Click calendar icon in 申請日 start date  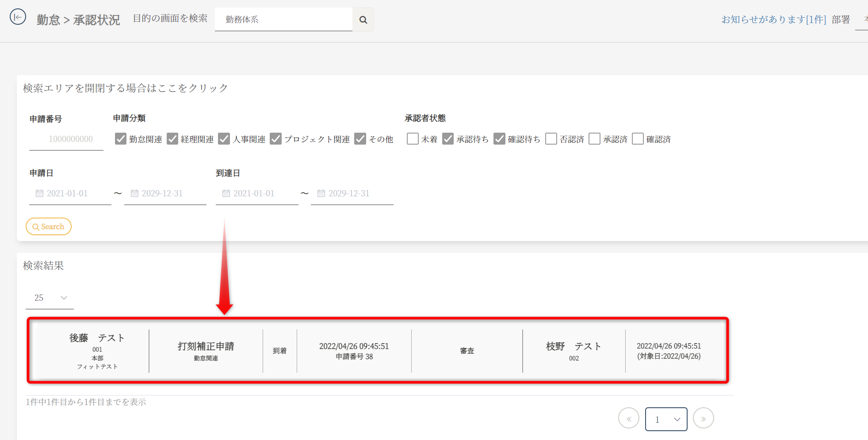[x=39, y=193]
